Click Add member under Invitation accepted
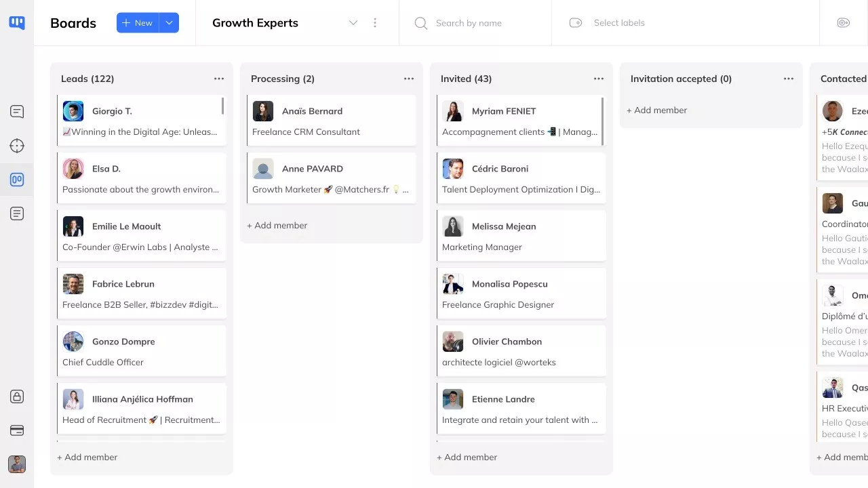Image resolution: width=868 pixels, height=488 pixels. 656,110
